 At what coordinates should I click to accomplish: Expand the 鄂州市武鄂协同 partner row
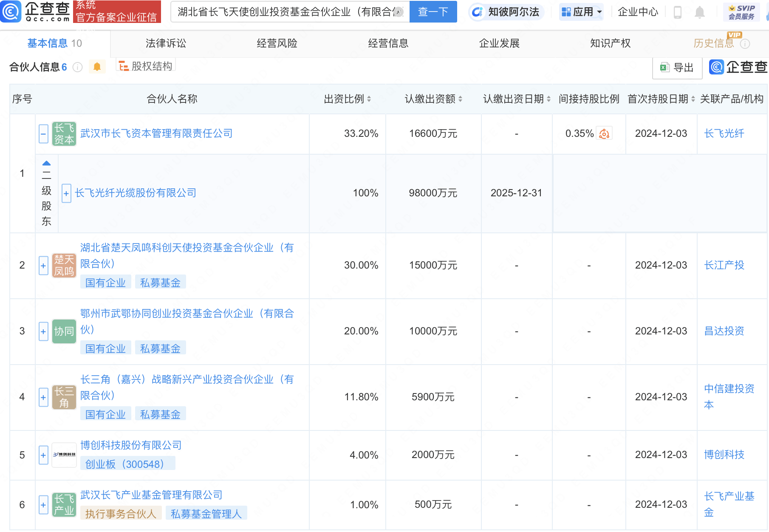[43, 331]
